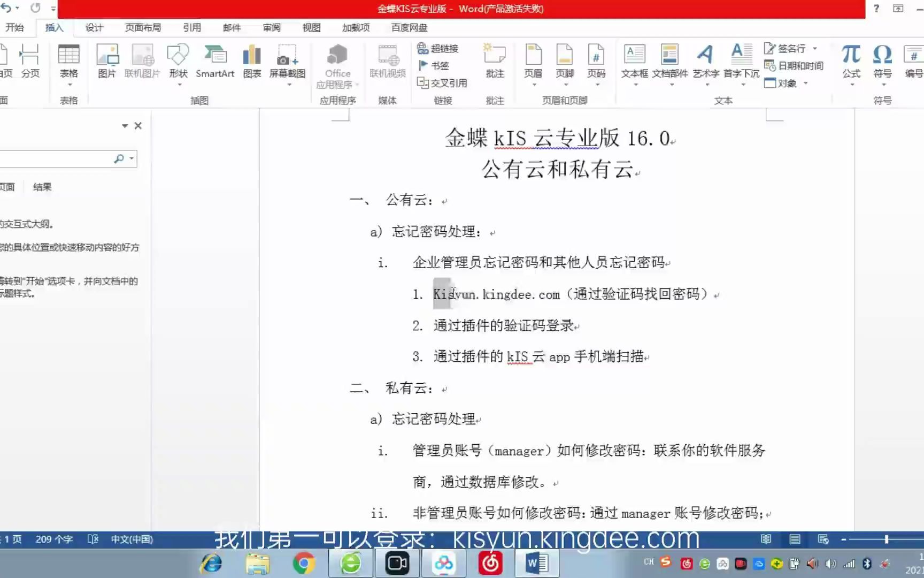Add a comment (批注)
The width and height of the screenshot is (924, 578).
point(495,62)
